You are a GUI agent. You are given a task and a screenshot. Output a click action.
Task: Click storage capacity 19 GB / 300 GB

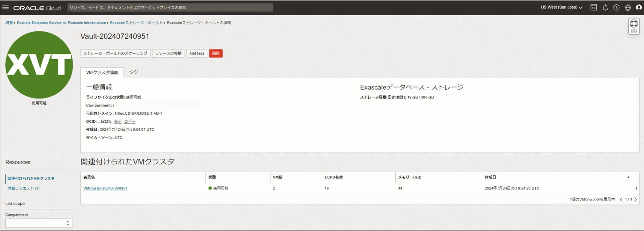click(x=420, y=97)
